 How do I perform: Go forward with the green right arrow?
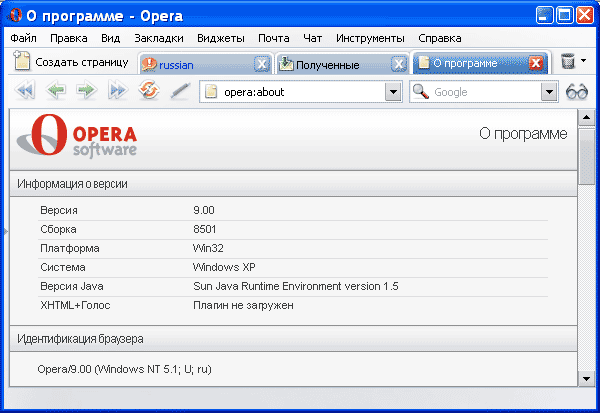[x=86, y=91]
